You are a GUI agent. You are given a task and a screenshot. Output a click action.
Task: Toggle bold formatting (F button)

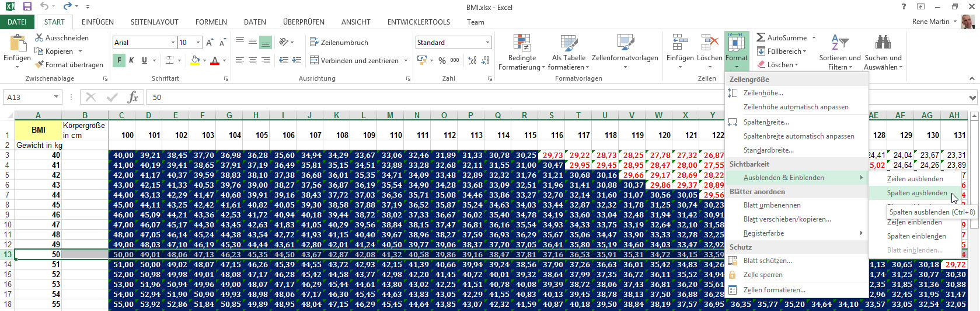point(119,60)
